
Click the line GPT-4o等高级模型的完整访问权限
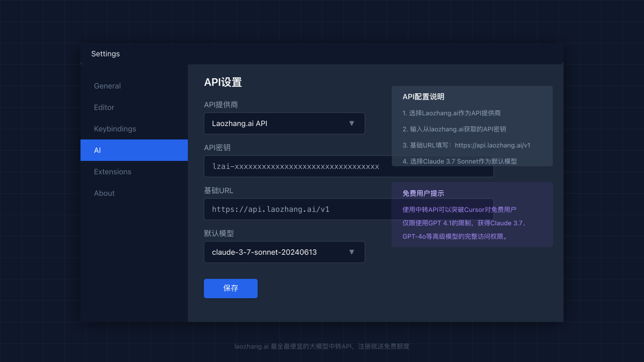(455, 237)
